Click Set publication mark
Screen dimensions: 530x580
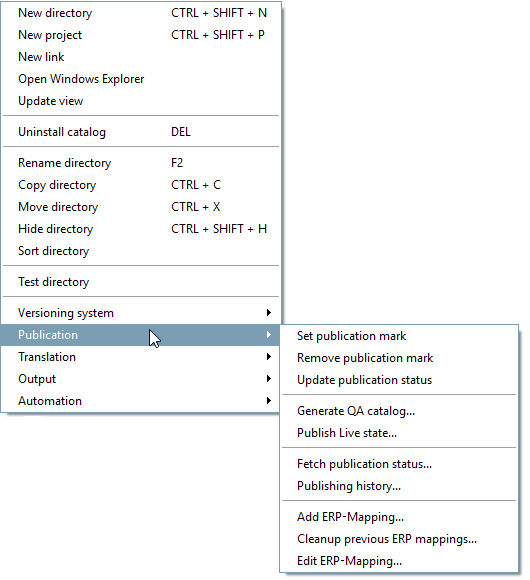tap(399, 336)
